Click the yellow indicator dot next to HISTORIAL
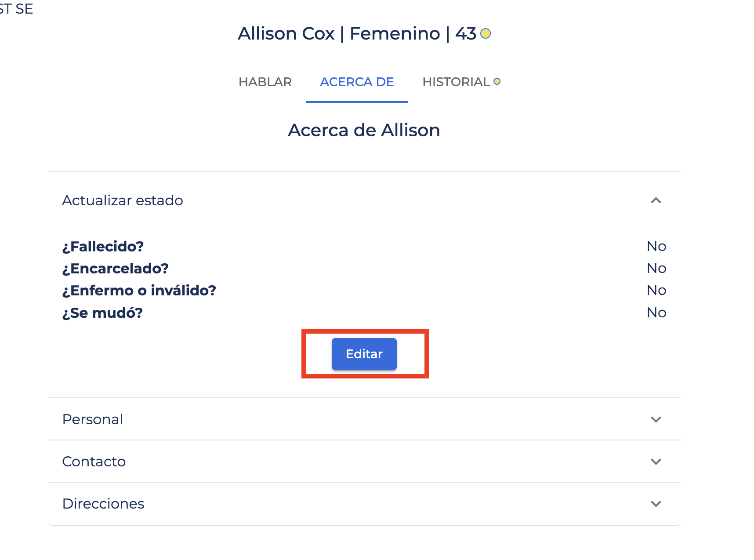This screenshot has width=754, height=560. pos(497,81)
